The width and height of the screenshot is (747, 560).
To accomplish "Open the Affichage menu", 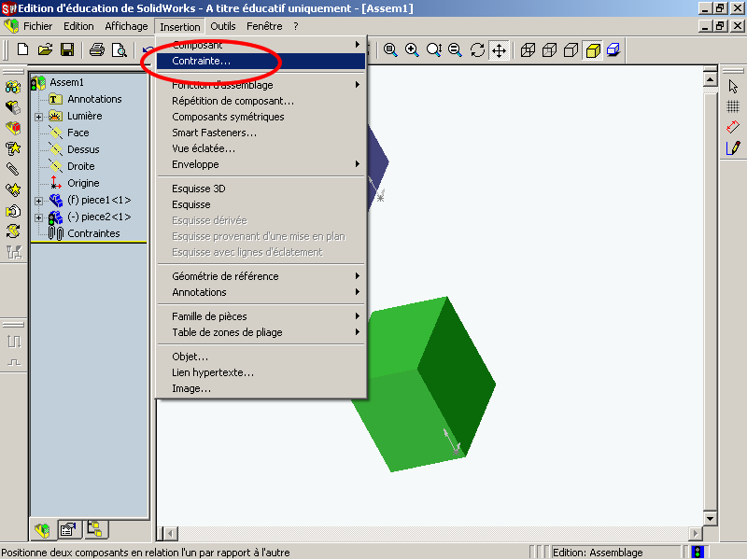I will pos(126,26).
